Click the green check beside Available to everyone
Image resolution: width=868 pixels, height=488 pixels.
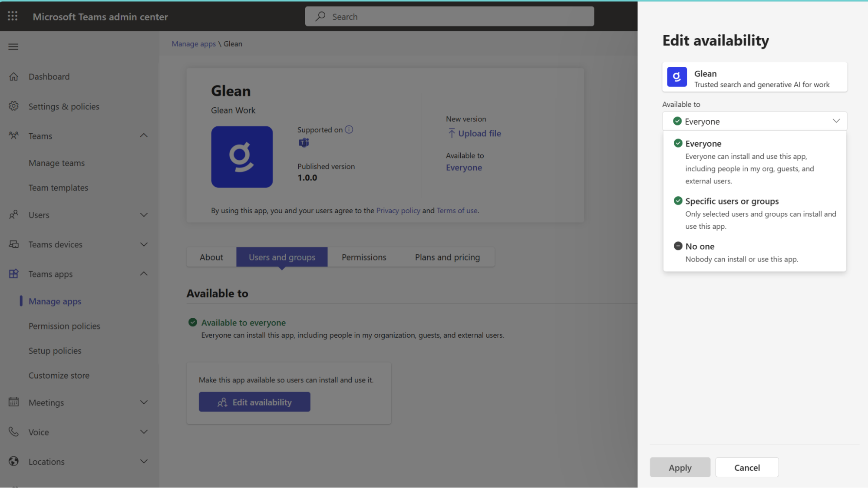point(193,322)
